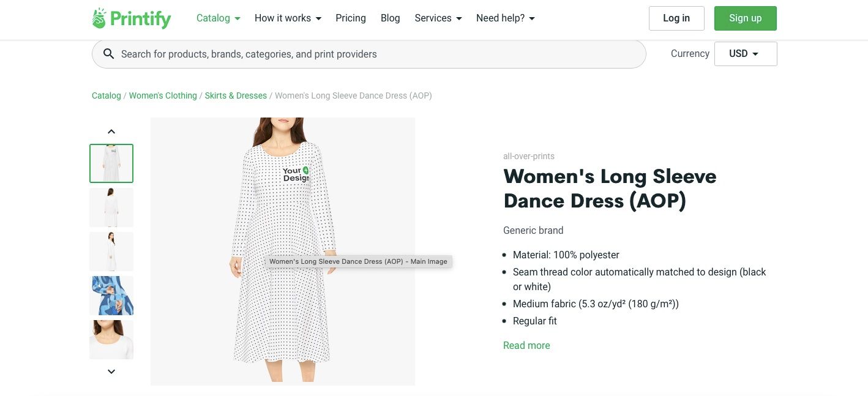Click the Log in button
868x396 pixels.
676,18
